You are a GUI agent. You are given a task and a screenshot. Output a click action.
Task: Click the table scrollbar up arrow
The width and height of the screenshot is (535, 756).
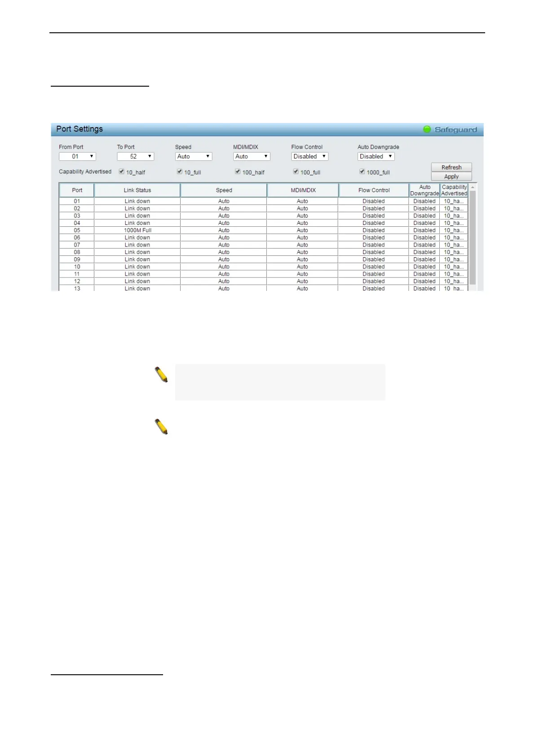coord(473,187)
